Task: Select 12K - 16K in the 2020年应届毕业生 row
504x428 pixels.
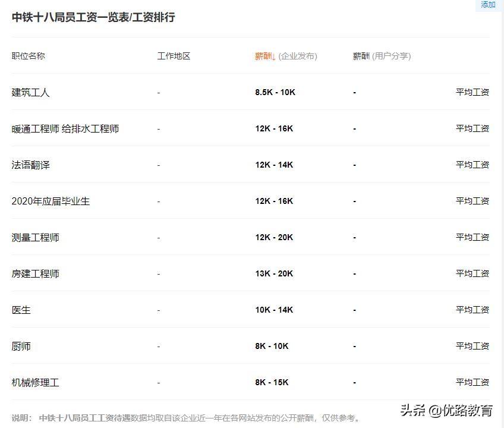Action: pos(274,201)
